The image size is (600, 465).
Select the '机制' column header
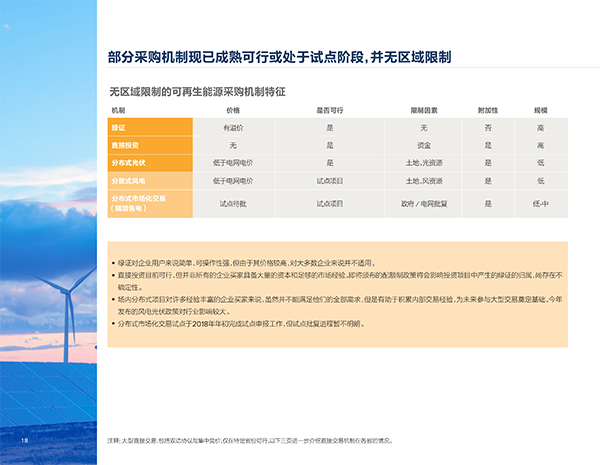118,110
